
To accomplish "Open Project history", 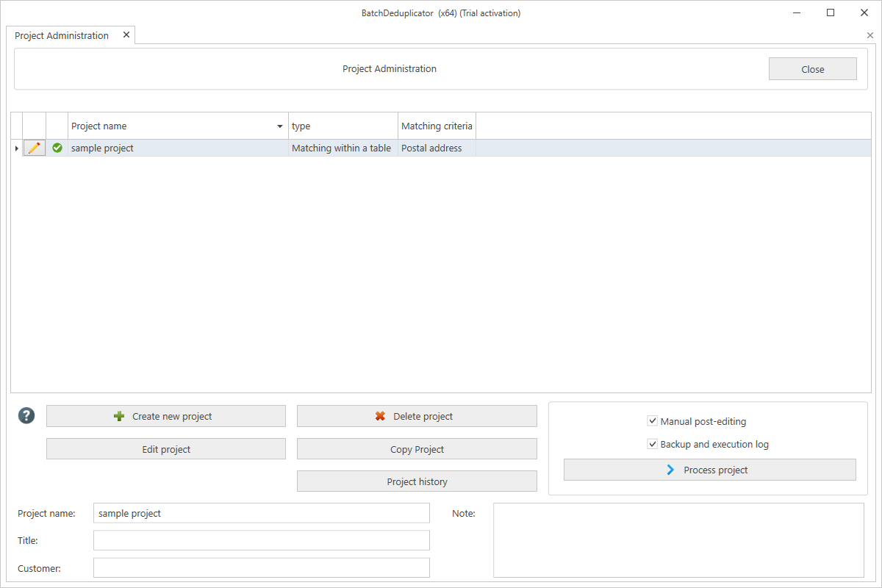I will point(417,481).
